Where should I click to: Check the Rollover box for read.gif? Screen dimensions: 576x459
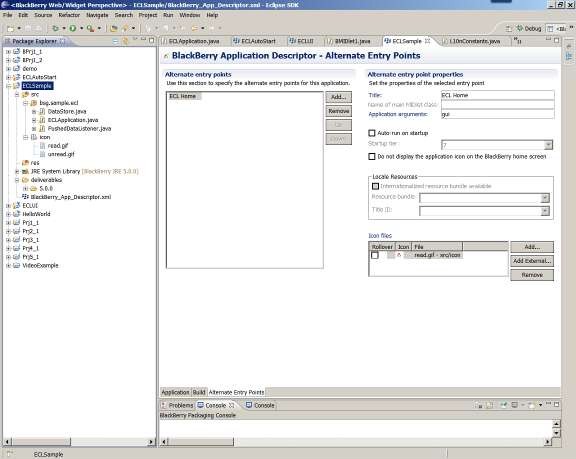coord(375,255)
